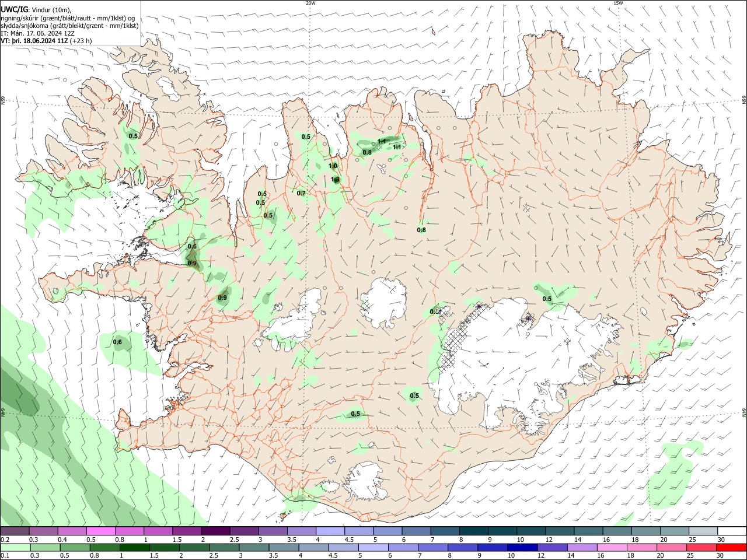
Task: Pick the bright red 30 swatch in the bottom legend row
Action: 731,547
